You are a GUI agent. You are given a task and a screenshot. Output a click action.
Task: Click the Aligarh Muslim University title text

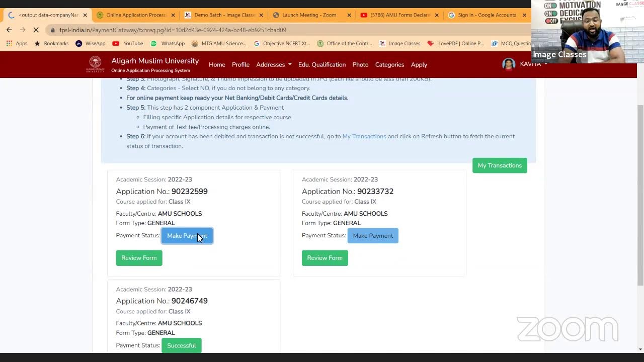click(x=155, y=61)
